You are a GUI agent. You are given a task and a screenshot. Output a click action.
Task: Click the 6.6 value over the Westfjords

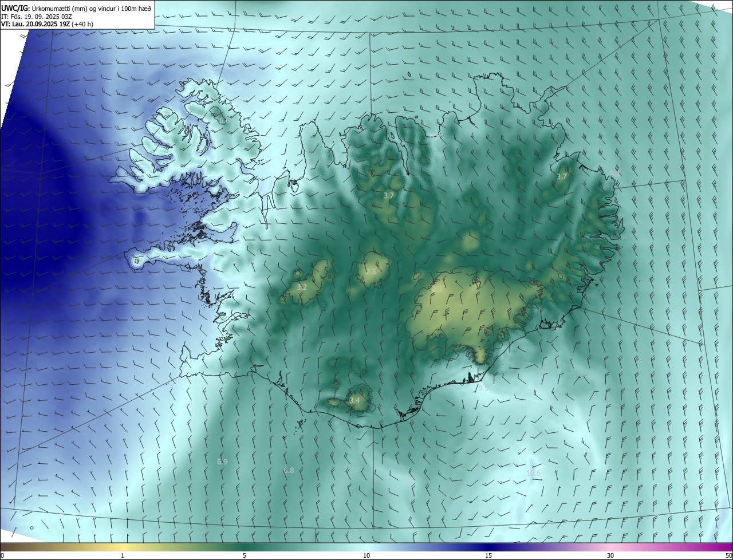224,120
